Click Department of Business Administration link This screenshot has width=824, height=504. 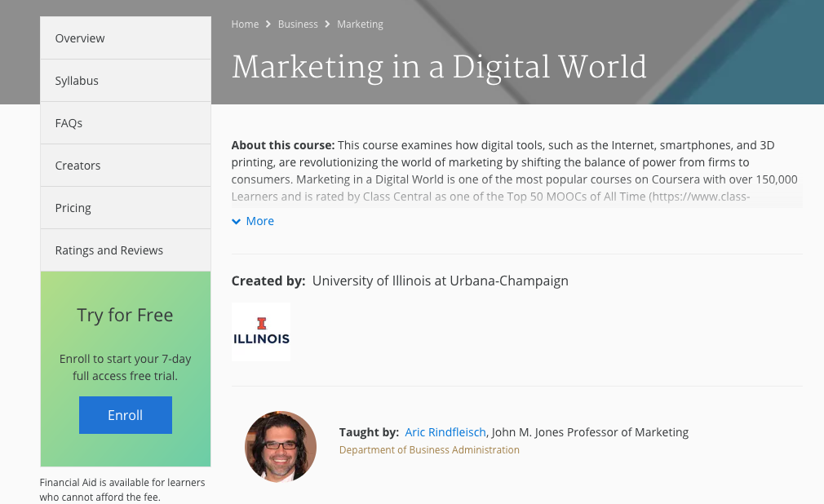point(429,450)
